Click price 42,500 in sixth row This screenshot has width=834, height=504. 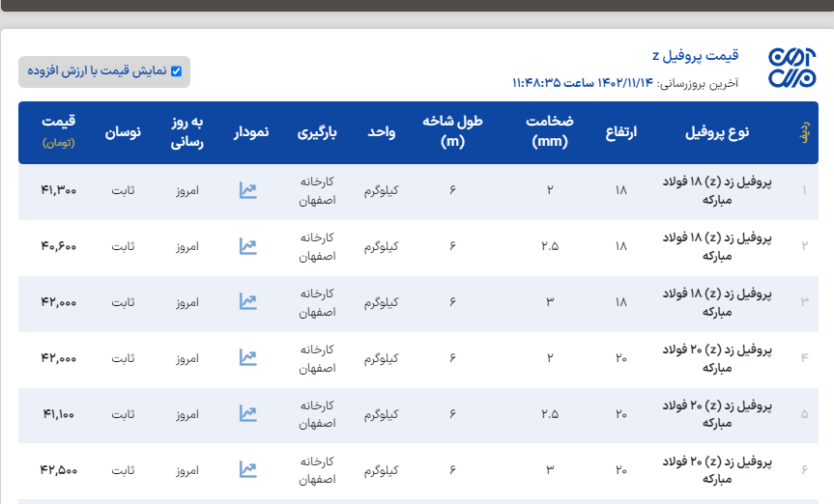pyautogui.click(x=59, y=470)
